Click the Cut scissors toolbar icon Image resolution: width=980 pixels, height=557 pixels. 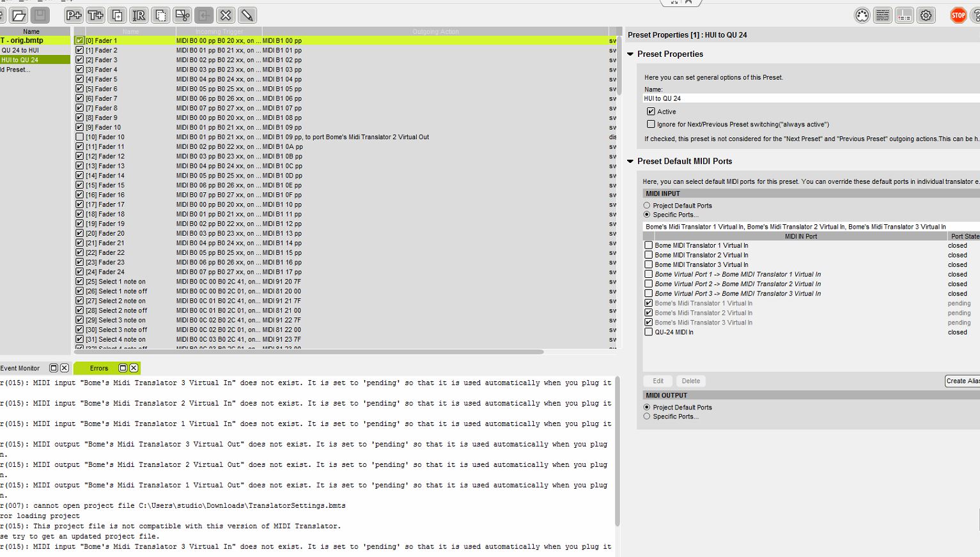(182, 15)
